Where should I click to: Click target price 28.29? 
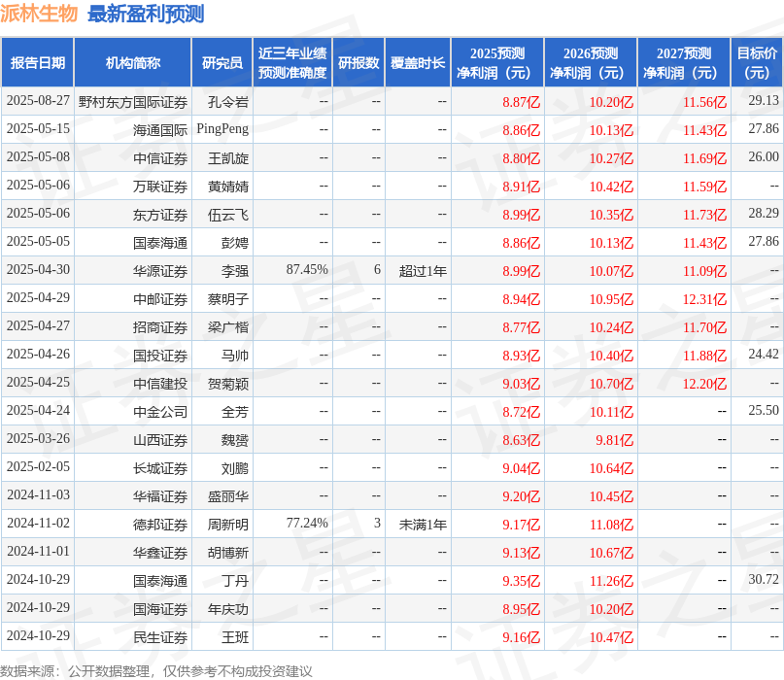pos(764,214)
